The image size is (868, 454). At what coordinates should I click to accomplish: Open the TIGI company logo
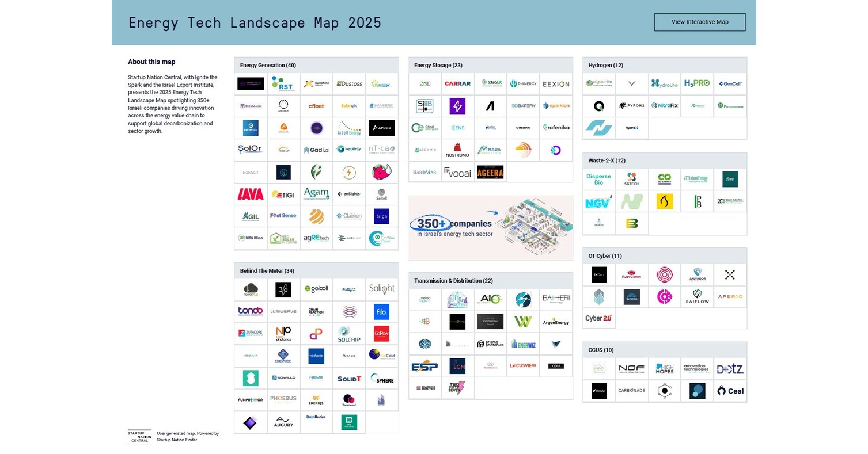pos(283,194)
